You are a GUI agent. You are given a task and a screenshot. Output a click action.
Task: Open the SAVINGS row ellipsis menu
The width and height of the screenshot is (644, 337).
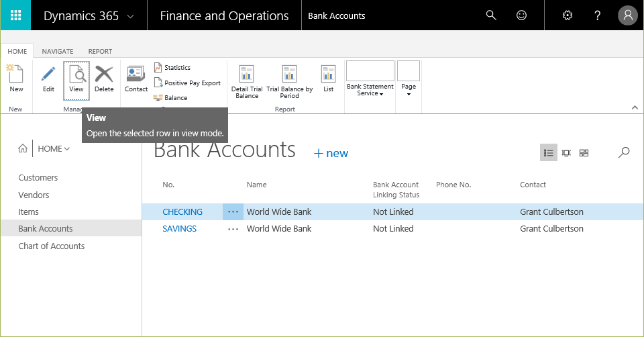pyautogui.click(x=233, y=229)
